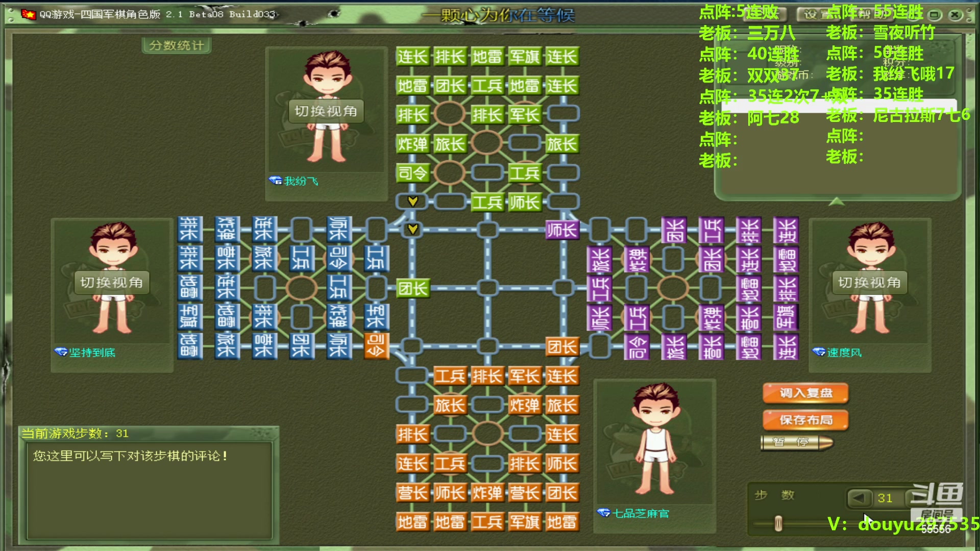Step forward one move with the right arrow
The height and width of the screenshot is (551, 980).
917,498
